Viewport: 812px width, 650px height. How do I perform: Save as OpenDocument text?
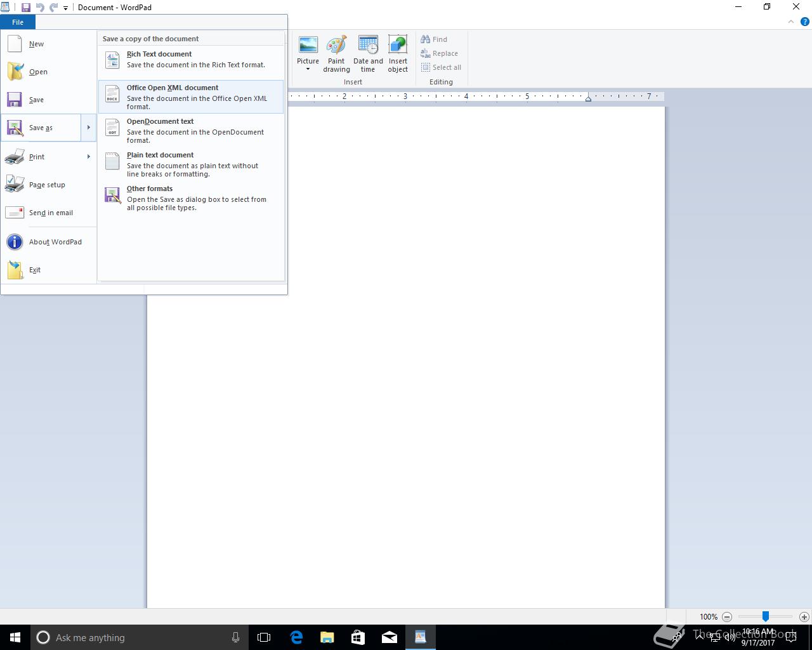(191, 131)
